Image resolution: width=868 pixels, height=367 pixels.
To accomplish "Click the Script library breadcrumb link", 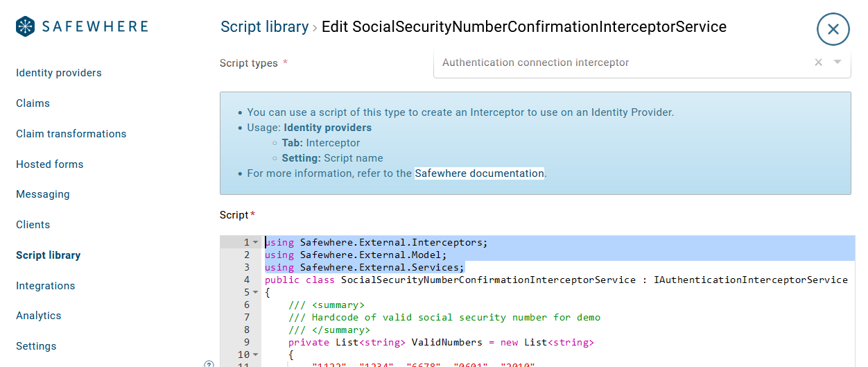I will click(264, 27).
